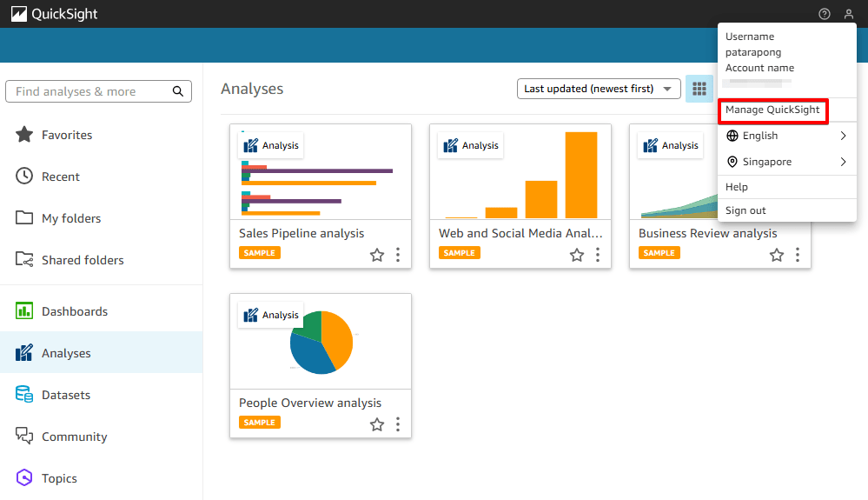The image size is (868, 500).
Task: Click the Analyses sidebar icon
Action: pyautogui.click(x=24, y=353)
